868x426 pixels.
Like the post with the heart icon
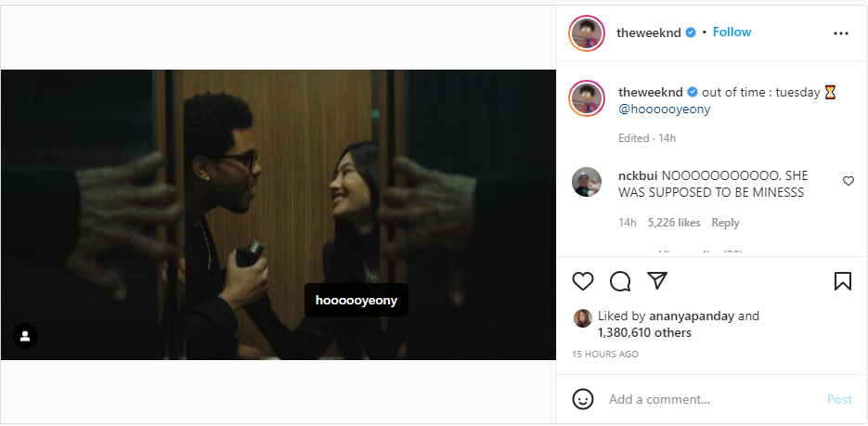point(583,281)
